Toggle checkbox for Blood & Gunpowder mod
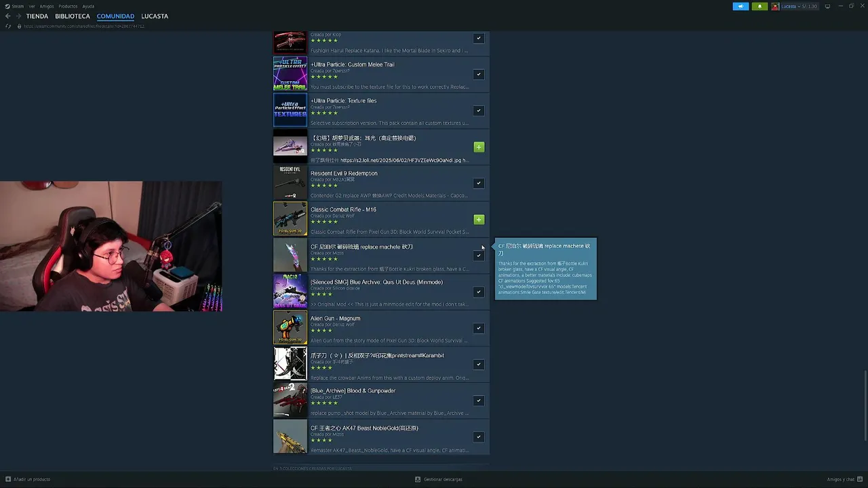The image size is (868, 488). tap(479, 401)
